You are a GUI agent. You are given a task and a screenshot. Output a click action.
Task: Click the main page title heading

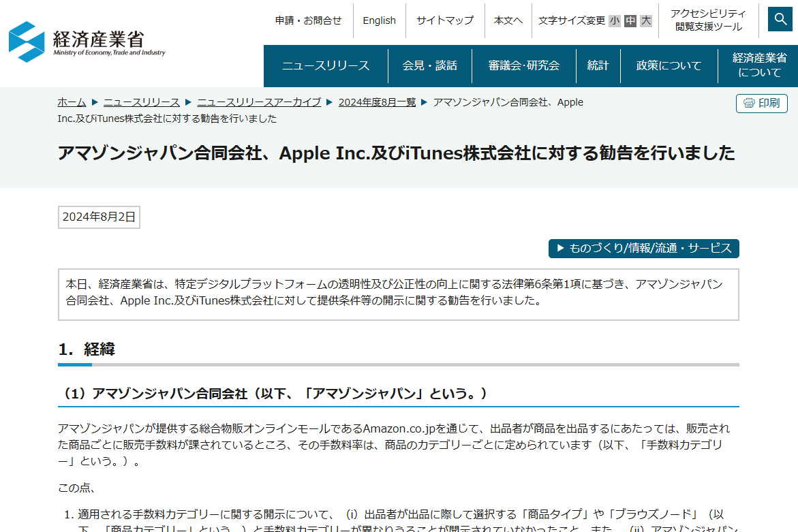(396, 153)
